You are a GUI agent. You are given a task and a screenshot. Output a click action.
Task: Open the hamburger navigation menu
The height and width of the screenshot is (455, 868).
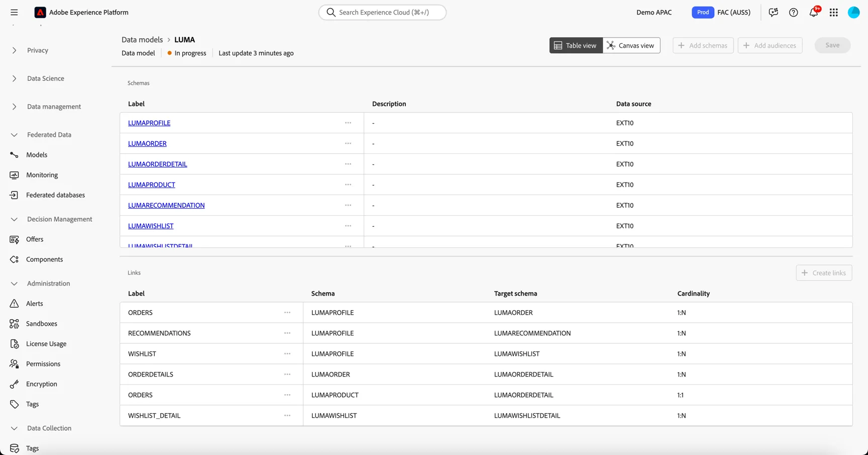pos(14,12)
